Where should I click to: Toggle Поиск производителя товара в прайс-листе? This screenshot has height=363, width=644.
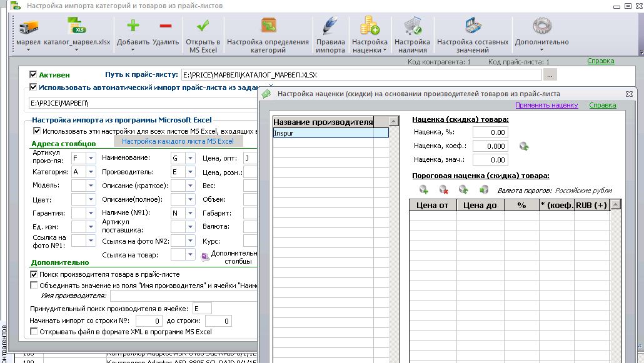click(x=34, y=274)
